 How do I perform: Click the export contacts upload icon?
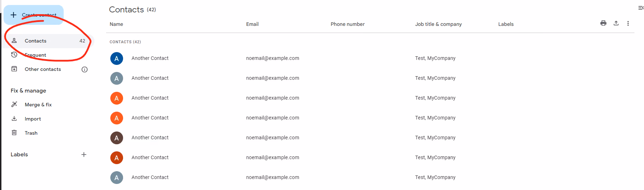616,23
